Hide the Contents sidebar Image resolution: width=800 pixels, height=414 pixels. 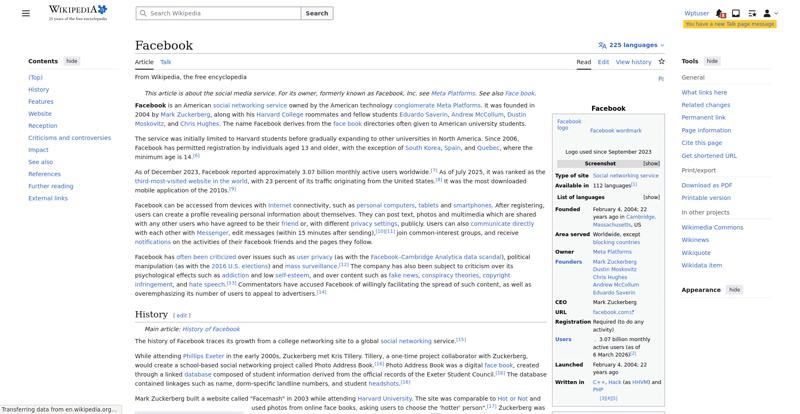(72, 61)
